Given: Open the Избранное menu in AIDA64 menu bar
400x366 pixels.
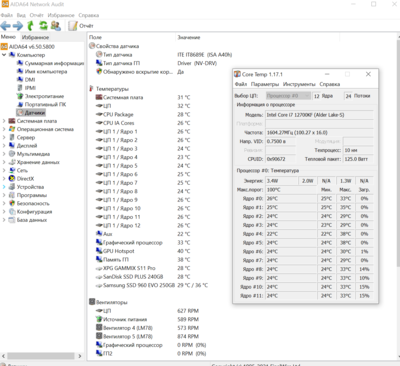Looking at the screenshot, I should pyautogui.click(x=61, y=15).
